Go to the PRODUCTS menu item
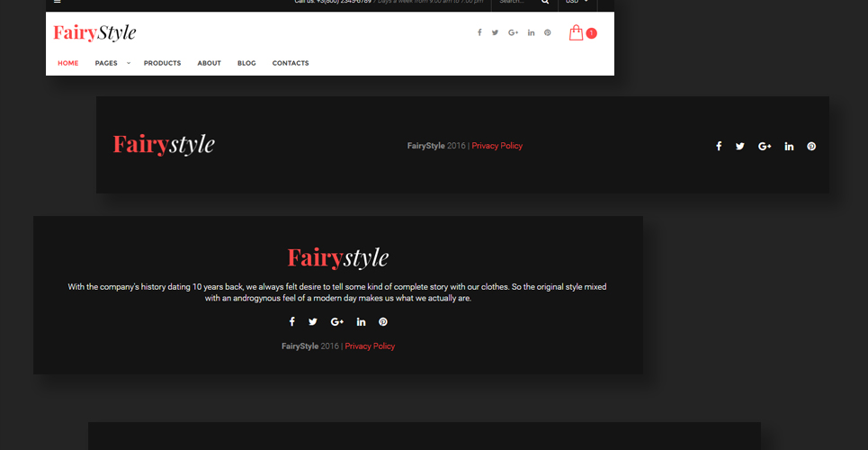This screenshot has width=868, height=450. point(162,63)
